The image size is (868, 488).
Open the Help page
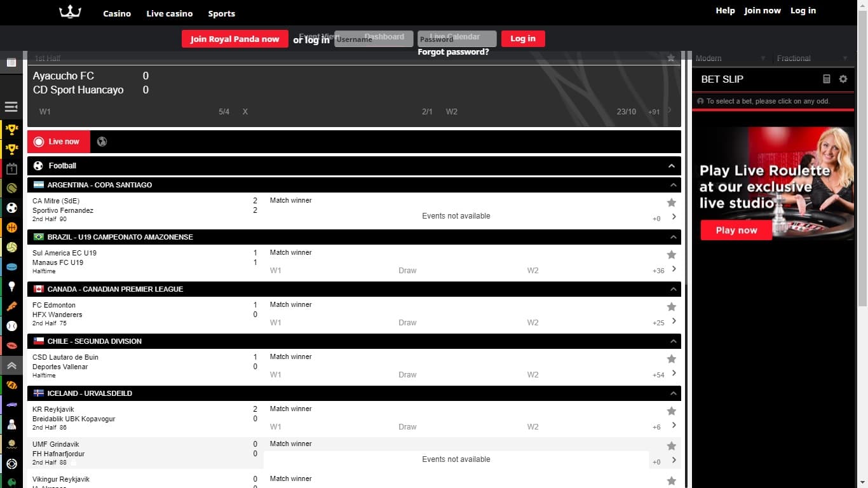(x=725, y=10)
